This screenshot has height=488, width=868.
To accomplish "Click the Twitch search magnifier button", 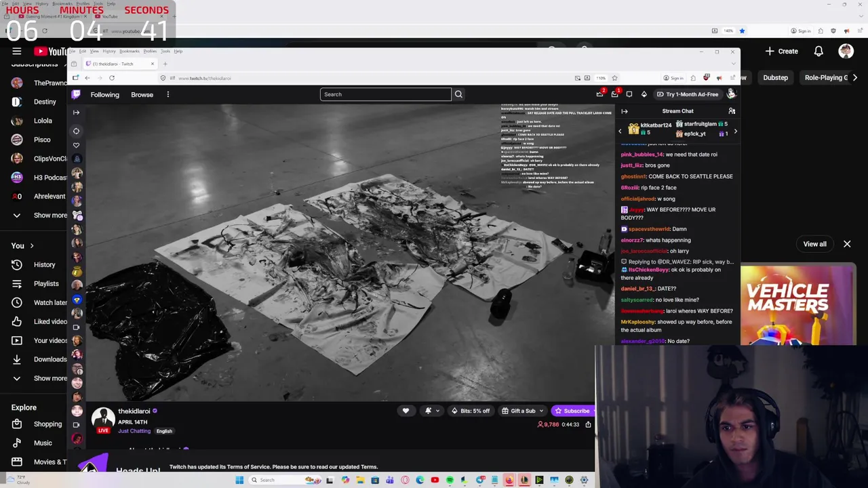I will [458, 94].
